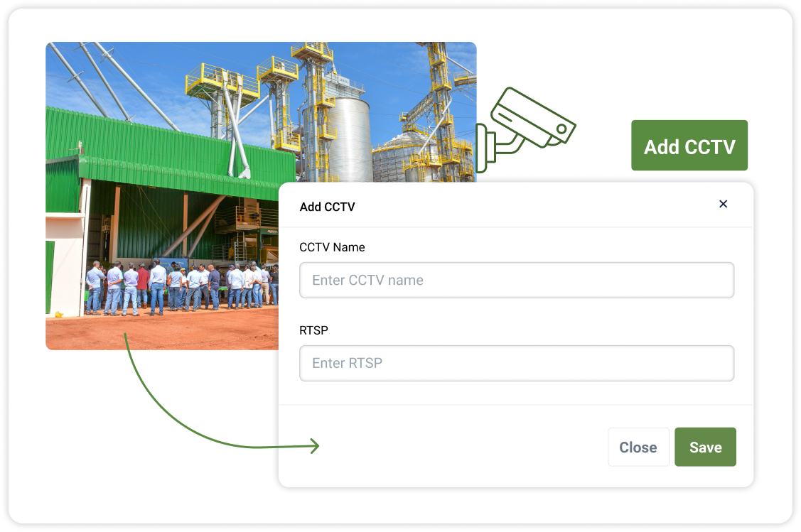This screenshot has width=801, height=532.
Task: Close the Add CCTV dialog with Close button
Action: (638, 447)
